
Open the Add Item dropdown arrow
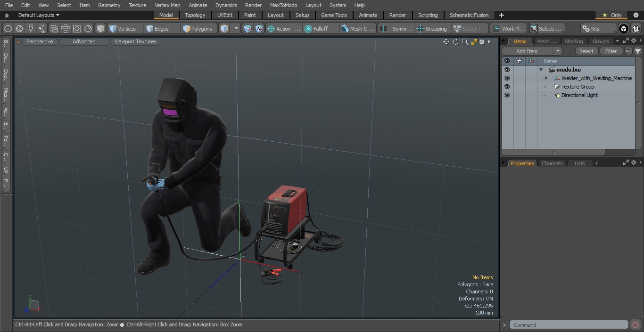[x=558, y=51]
